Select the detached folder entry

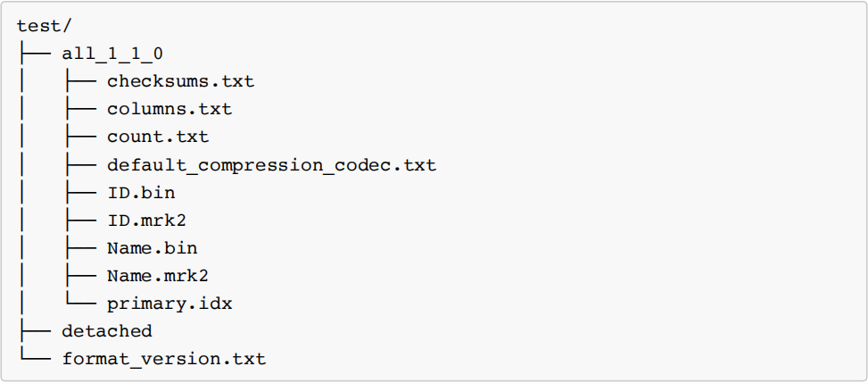[x=107, y=331]
